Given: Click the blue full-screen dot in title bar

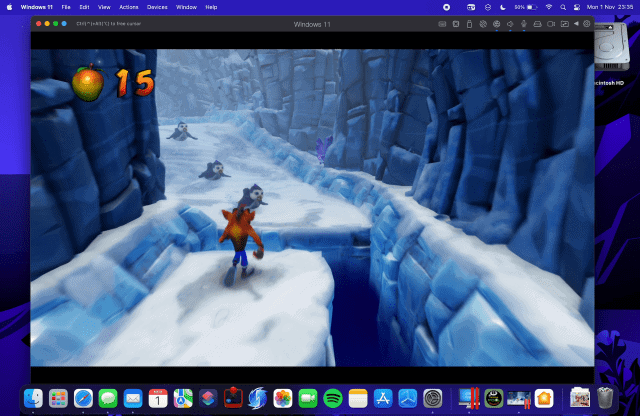Looking at the screenshot, I should [64, 24].
